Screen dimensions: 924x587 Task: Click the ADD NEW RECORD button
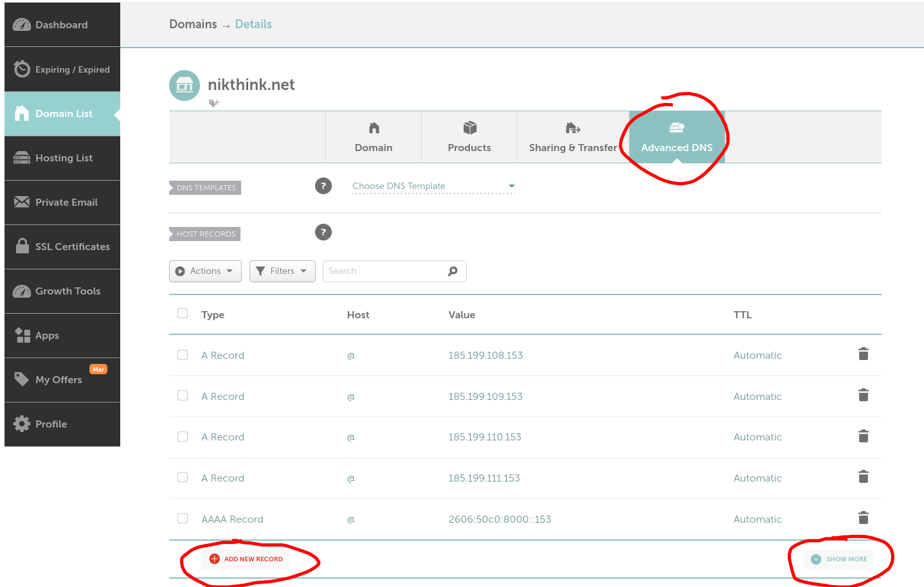pos(246,559)
